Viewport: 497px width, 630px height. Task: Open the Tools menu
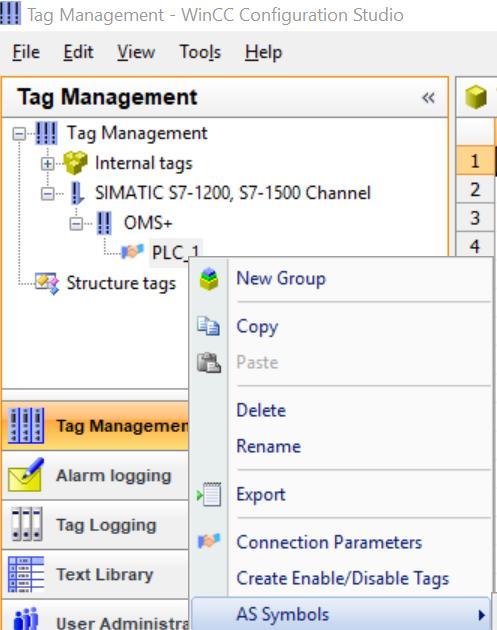tap(200, 52)
